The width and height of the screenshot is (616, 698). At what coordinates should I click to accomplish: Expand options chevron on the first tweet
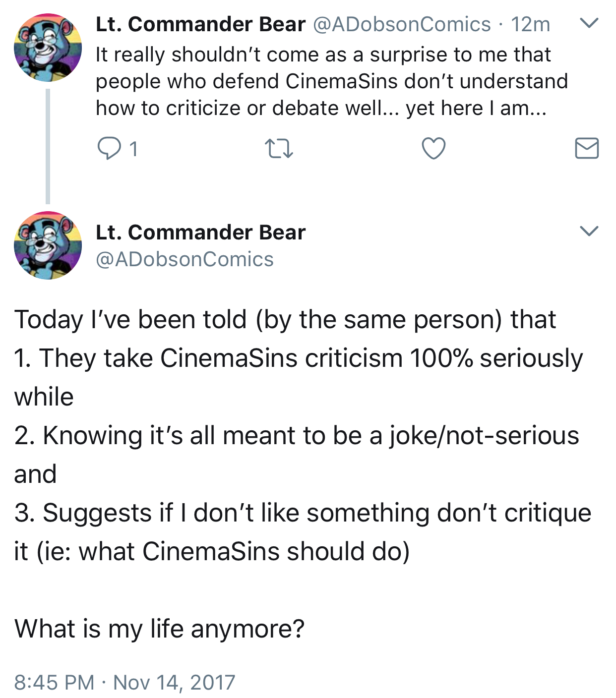point(589,23)
